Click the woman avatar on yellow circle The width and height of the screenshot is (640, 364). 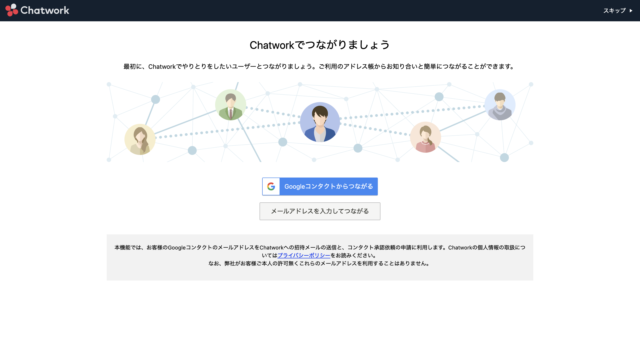point(140,140)
